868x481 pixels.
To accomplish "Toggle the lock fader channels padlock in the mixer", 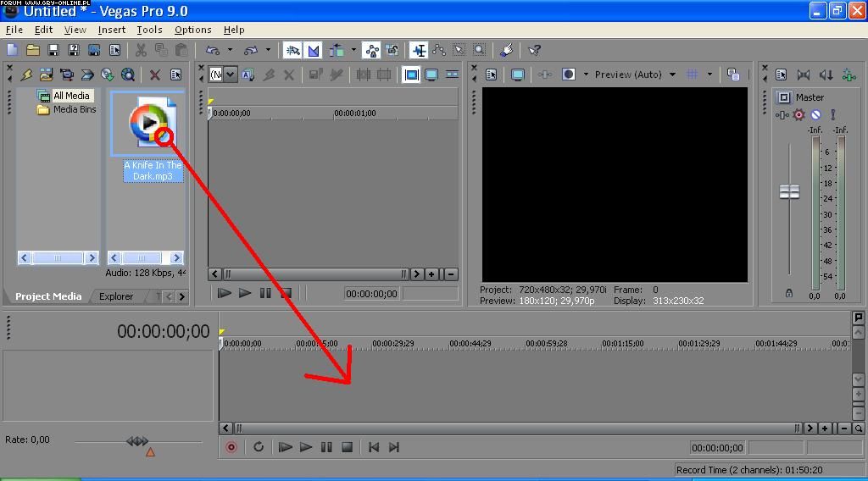I will 789,293.
